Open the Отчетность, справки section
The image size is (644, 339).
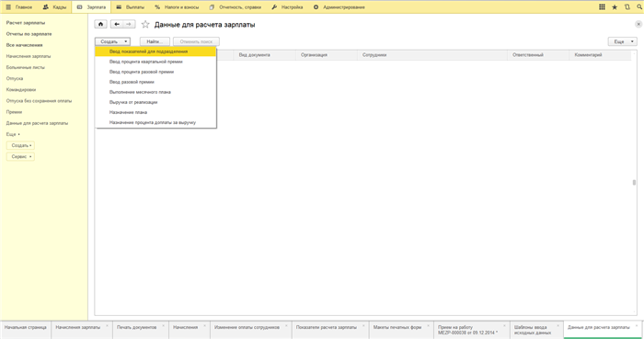coord(236,7)
